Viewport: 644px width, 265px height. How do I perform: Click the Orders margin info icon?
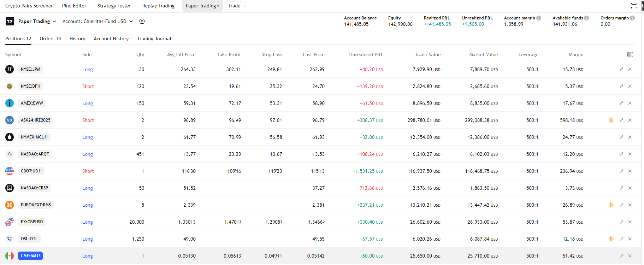632,18
